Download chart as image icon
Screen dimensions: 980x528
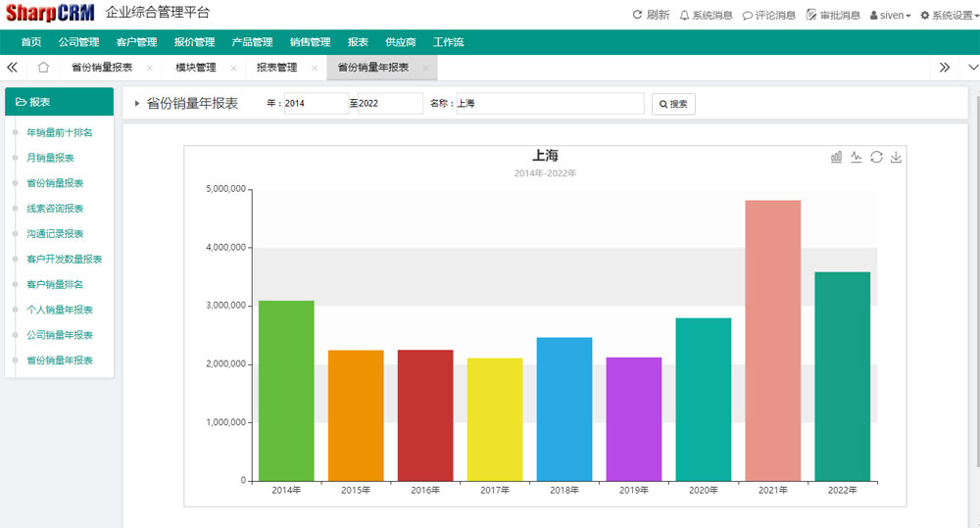click(x=896, y=157)
